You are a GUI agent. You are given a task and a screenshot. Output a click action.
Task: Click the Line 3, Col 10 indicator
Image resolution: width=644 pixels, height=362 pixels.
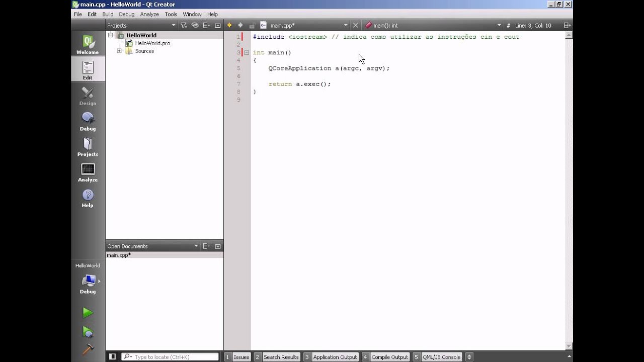coord(533,25)
